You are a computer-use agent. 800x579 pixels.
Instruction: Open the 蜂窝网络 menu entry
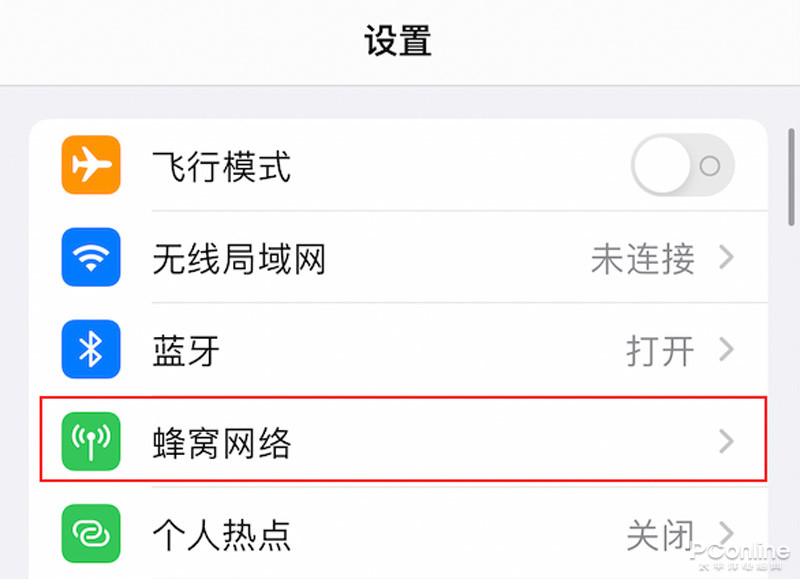(x=222, y=442)
